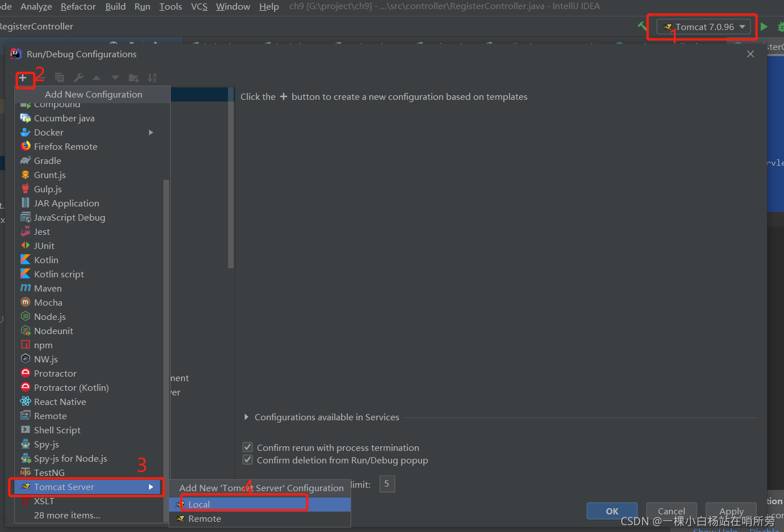Click the copy configuration toolbar icon
784x532 pixels.
click(x=60, y=78)
